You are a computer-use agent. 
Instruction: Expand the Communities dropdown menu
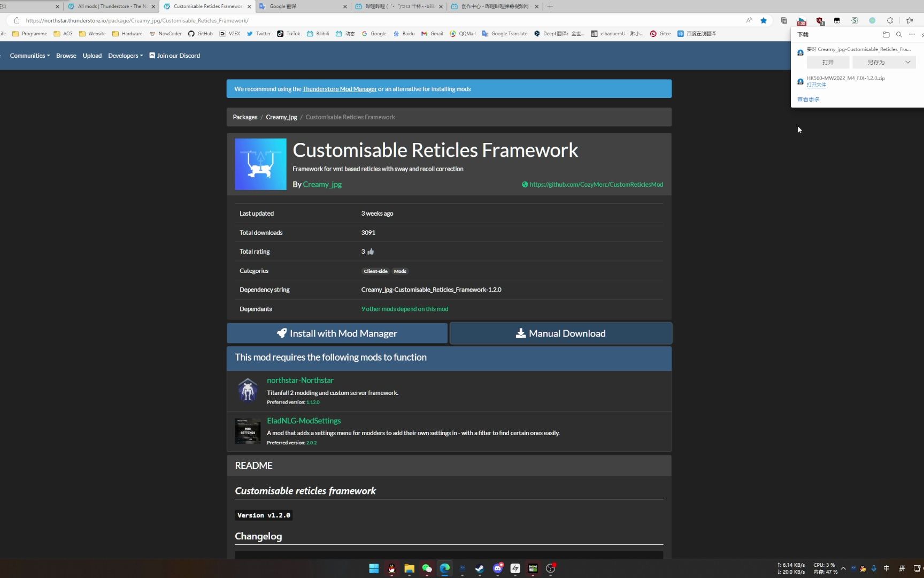point(29,56)
